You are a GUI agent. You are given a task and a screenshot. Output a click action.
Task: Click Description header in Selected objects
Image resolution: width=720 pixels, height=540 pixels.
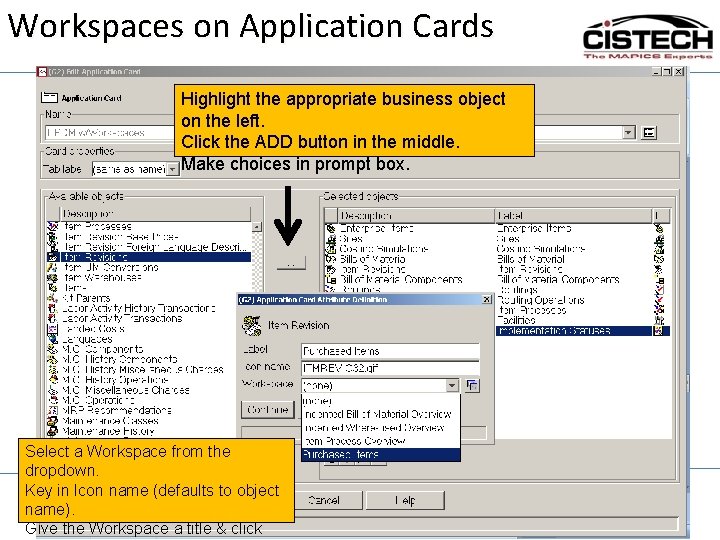(416, 215)
